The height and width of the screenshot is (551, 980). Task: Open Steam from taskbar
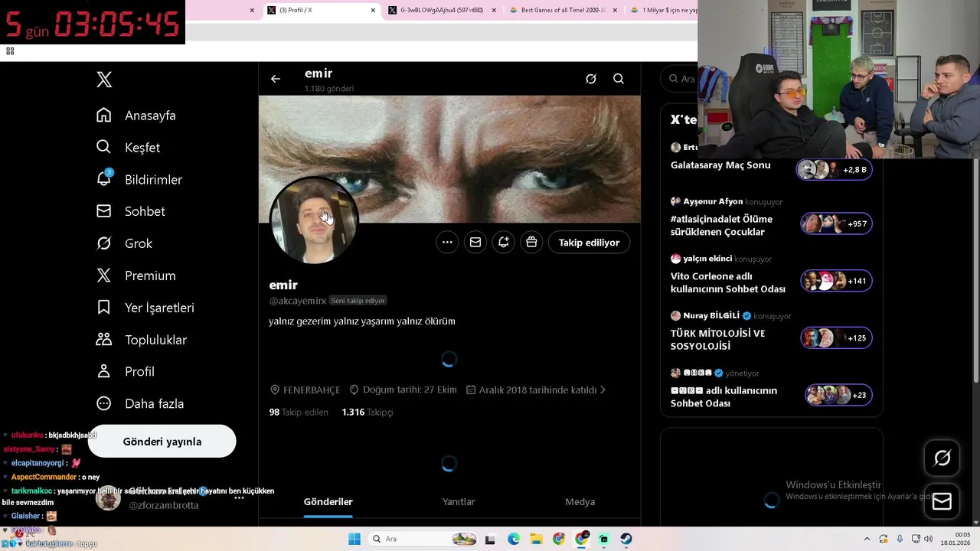(626, 539)
